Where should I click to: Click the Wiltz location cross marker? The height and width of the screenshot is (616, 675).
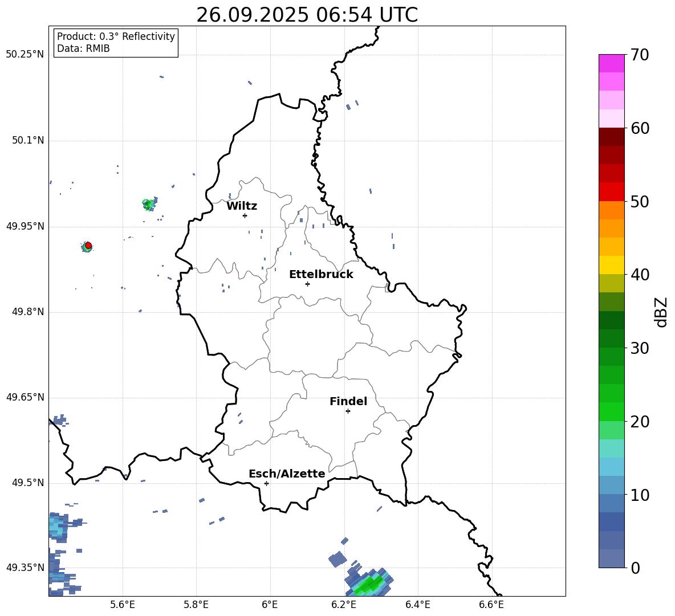click(245, 215)
